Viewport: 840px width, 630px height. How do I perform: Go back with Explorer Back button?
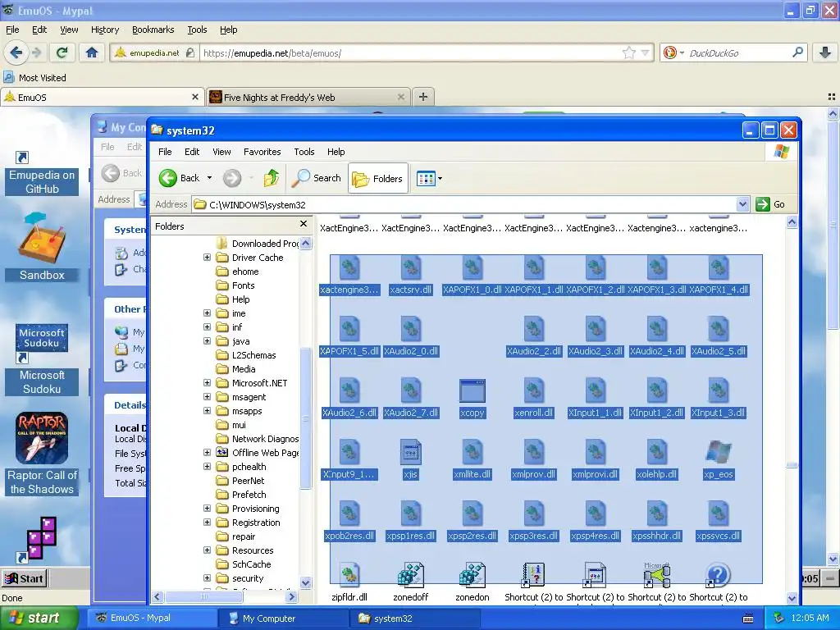point(180,178)
